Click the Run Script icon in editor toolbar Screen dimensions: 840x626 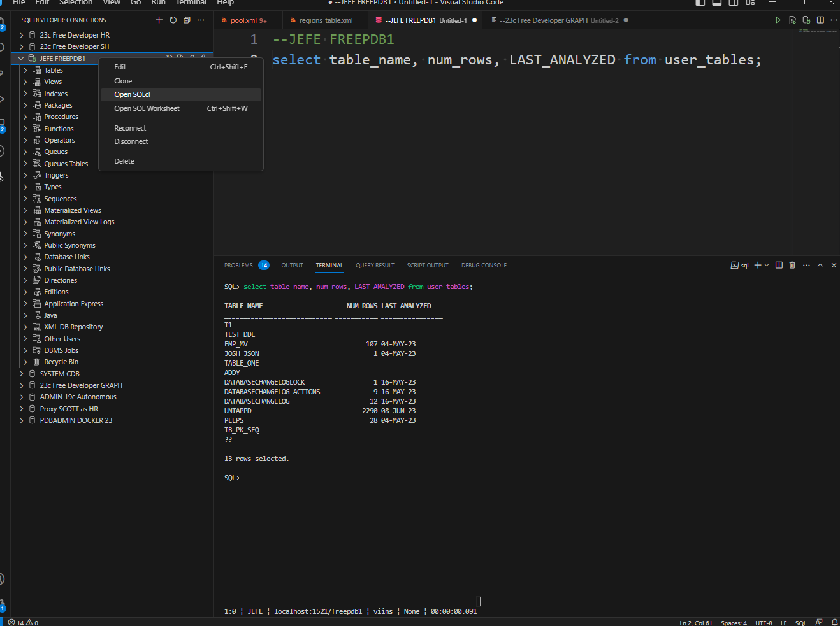pos(792,20)
